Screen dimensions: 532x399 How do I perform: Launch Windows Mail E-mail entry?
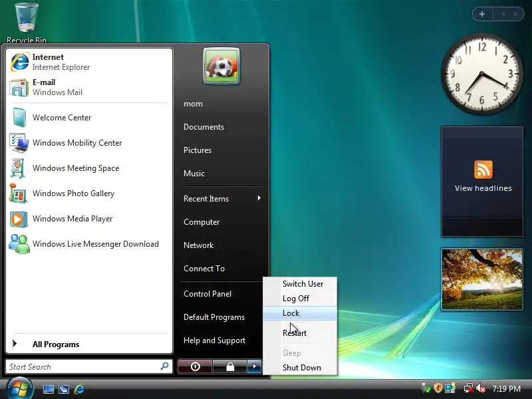pyautogui.click(x=89, y=87)
